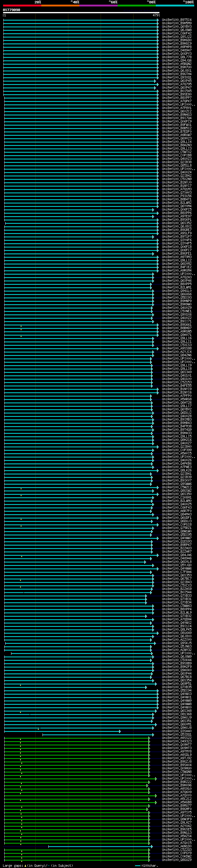Screen dimensions: 197x868
Task: Select hit UniRef100_Q6J8X1
Action: click(176, 71)
